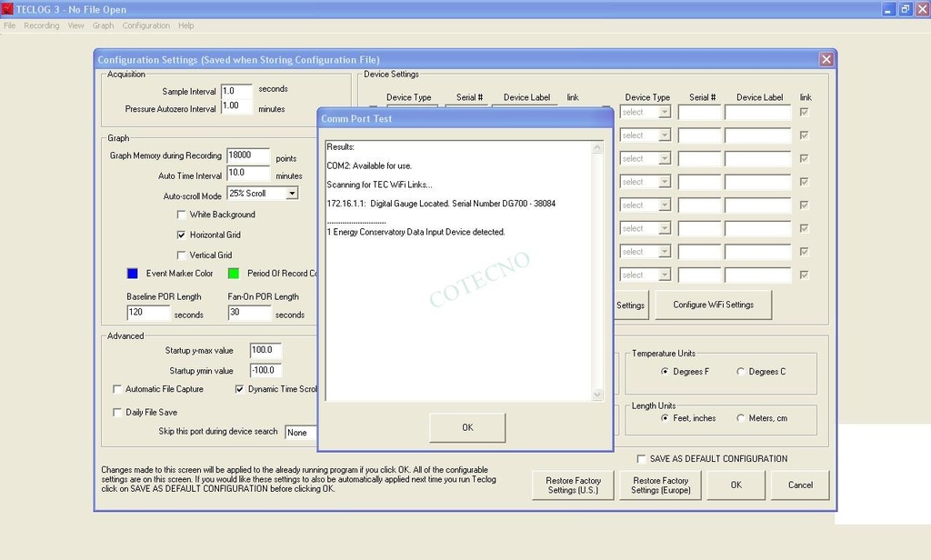The height and width of the screenshot is (560, 931).
Task: Click the blue Event Marker Color swatch
Action: coord(133,273)
